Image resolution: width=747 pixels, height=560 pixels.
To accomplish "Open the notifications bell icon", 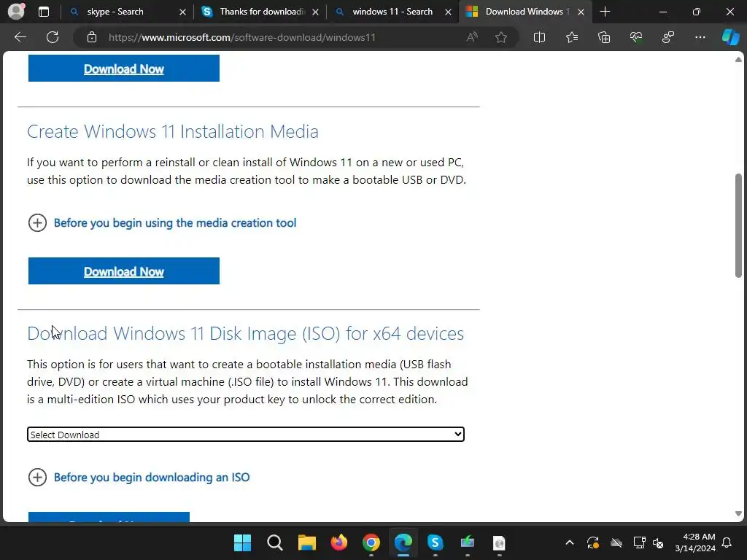I will point(727,542).
